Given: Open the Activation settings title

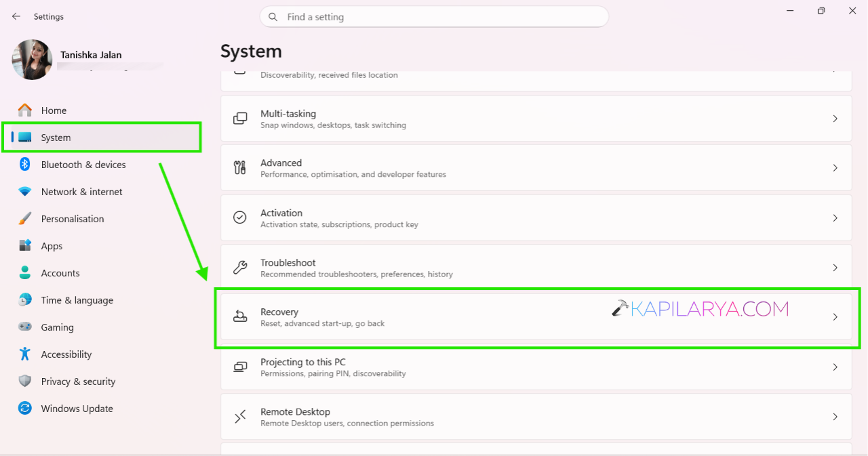Looking at the screenshot, I should [281, 213].
